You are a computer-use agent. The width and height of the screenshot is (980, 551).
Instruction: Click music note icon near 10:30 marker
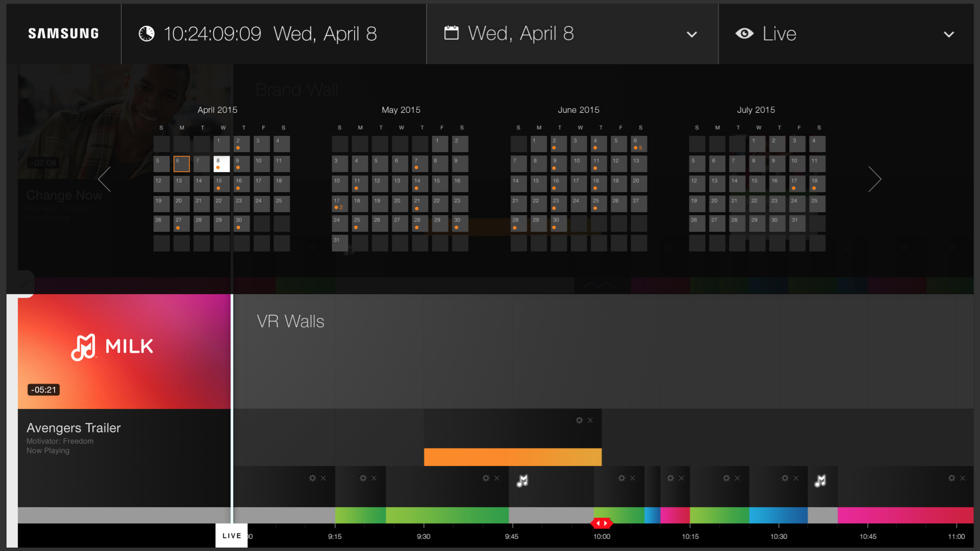[x=820, y=480]
